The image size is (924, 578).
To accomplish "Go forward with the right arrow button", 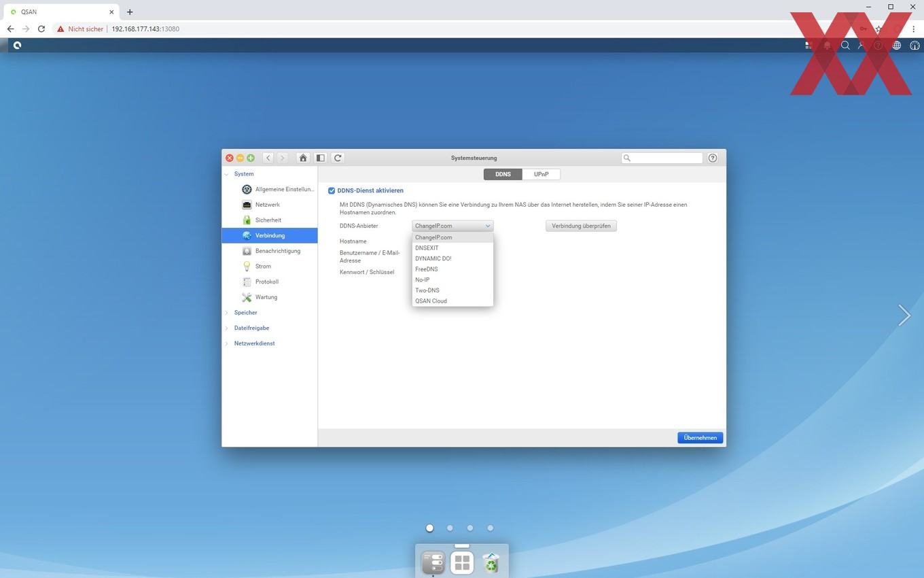I will [x=282, y=158].
